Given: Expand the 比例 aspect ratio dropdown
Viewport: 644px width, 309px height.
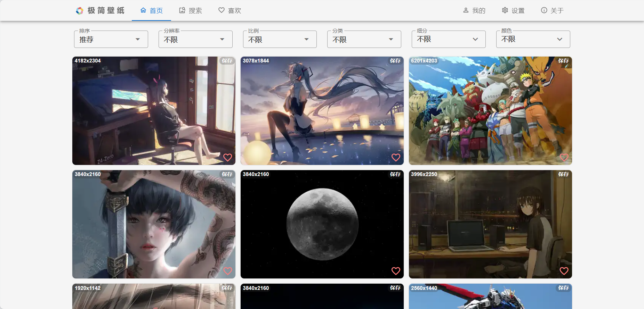Looking at the screenshot, I should tap(280, 39).
